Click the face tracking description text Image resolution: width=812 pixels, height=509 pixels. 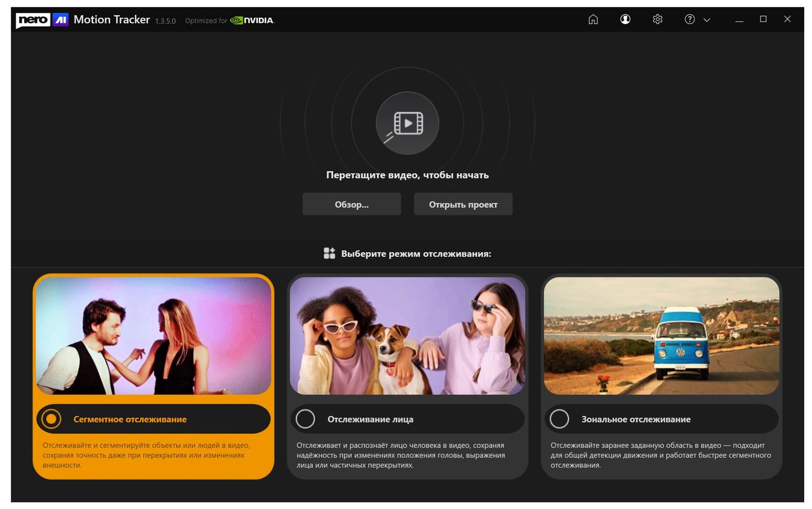400,456
